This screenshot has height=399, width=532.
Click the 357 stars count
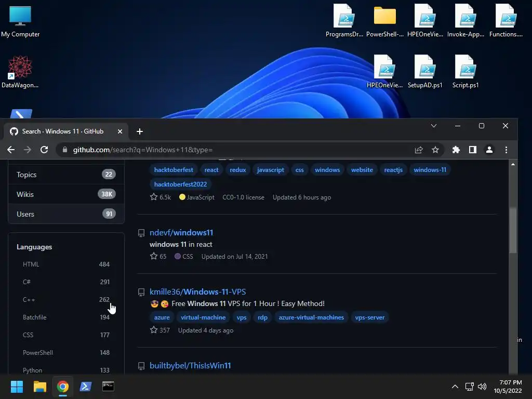click(x=160, y=330)
